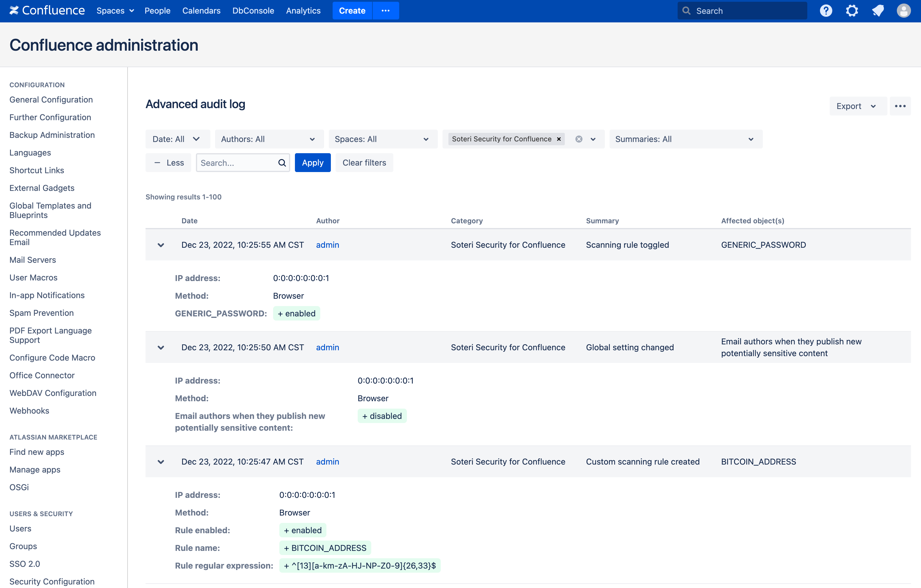Open the settings gear icon

click(x=852, y=11)
